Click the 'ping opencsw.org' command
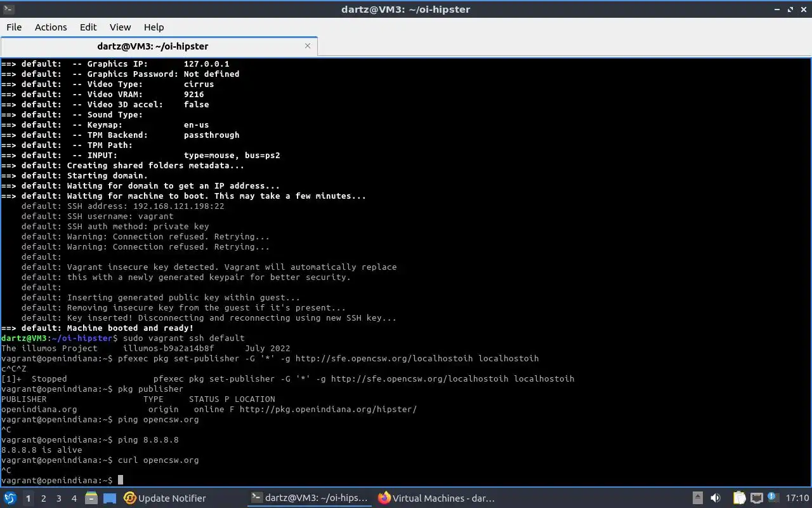This screenshot has height=508, width=812. [x=158, y=419]
